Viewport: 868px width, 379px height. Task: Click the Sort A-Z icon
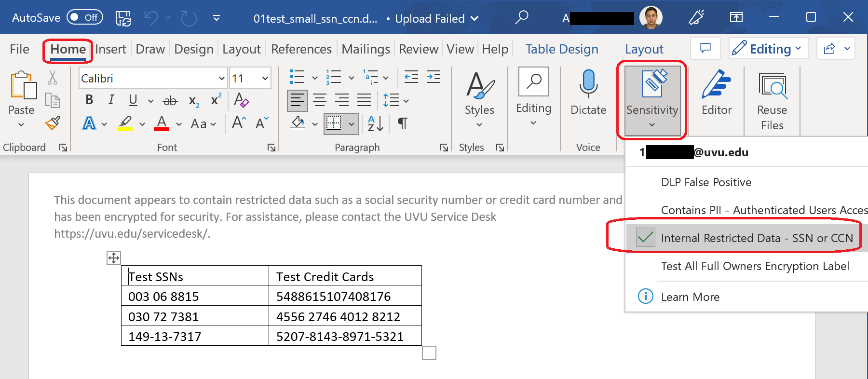[375, 123]
